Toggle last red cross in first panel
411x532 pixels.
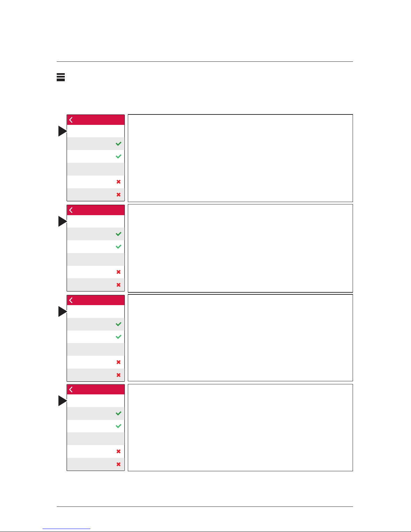(118, 195)
